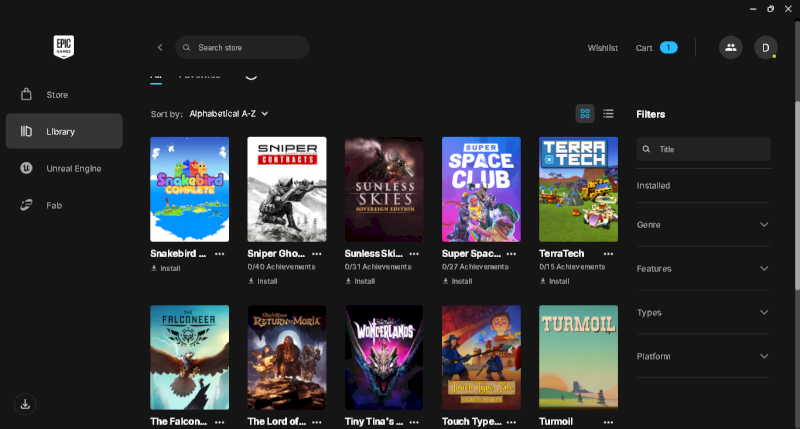Open Tiny Tina's options (three dots)
800x429 pixels.
pos(414,422)
